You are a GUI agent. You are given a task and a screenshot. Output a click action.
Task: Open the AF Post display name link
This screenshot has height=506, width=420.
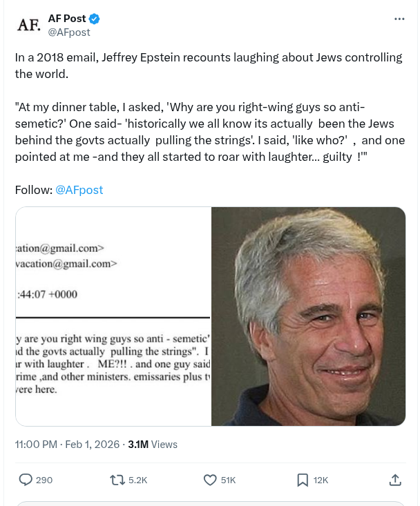pyautogui.click(x=67, y=19)
